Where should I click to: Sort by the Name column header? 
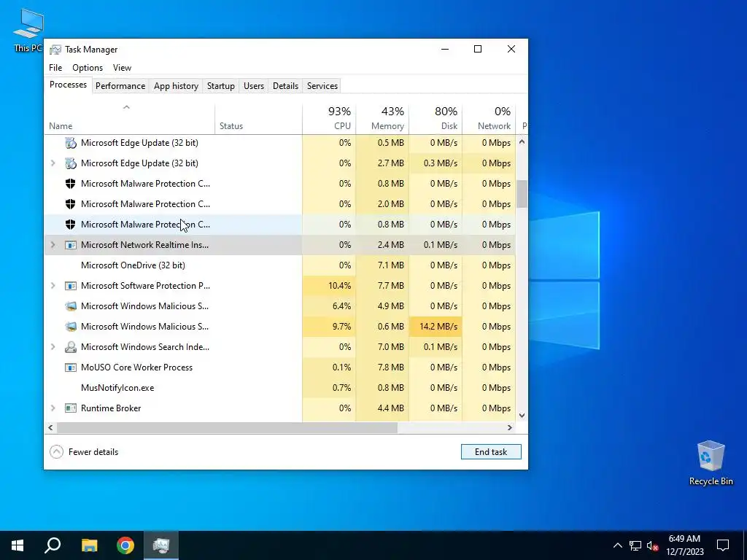tap(130, 119)
